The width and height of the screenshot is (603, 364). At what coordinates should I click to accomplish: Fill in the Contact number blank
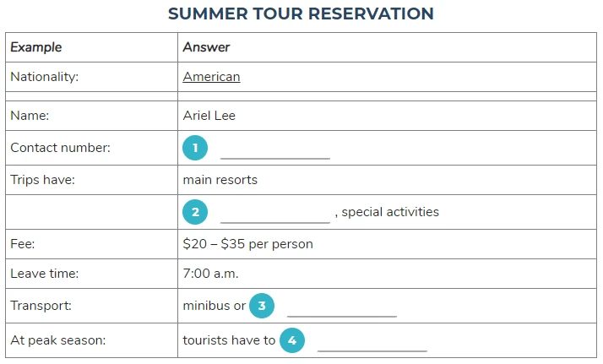point(275,153)
